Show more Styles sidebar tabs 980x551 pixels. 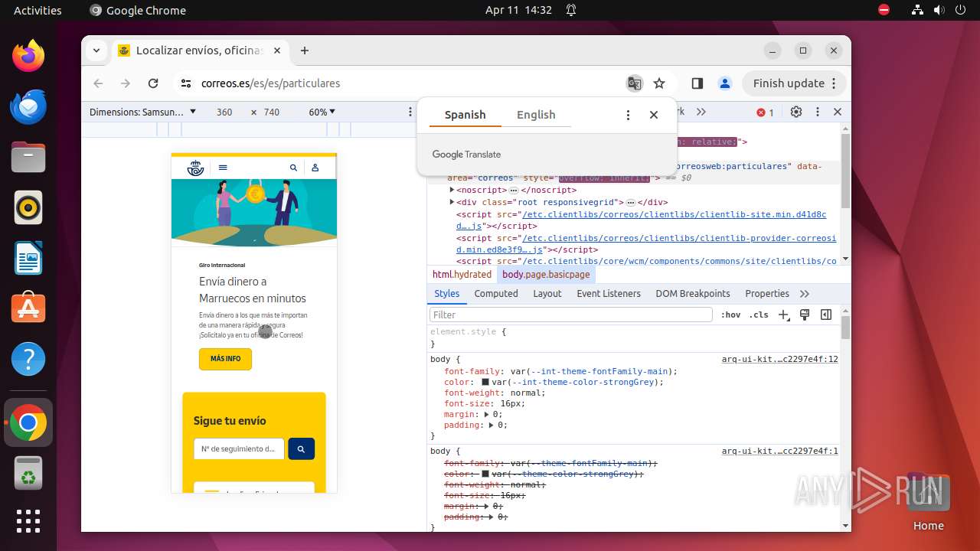pos(805,294)
